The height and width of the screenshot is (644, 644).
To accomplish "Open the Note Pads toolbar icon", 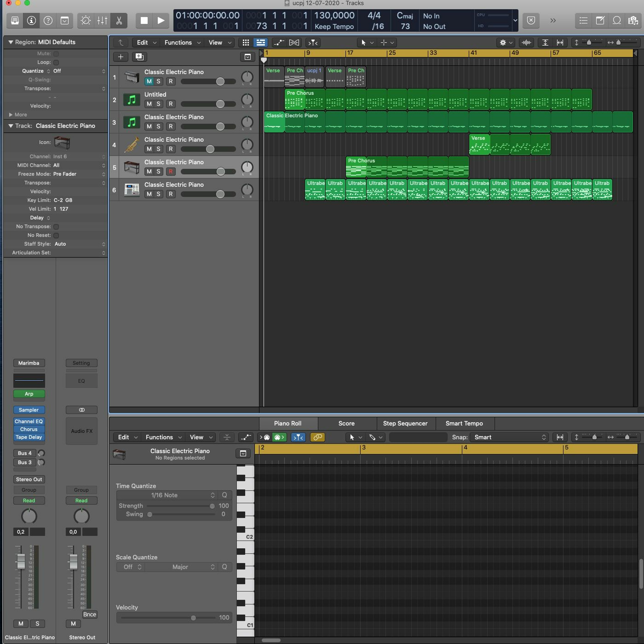I will click(x=600, y=21).
